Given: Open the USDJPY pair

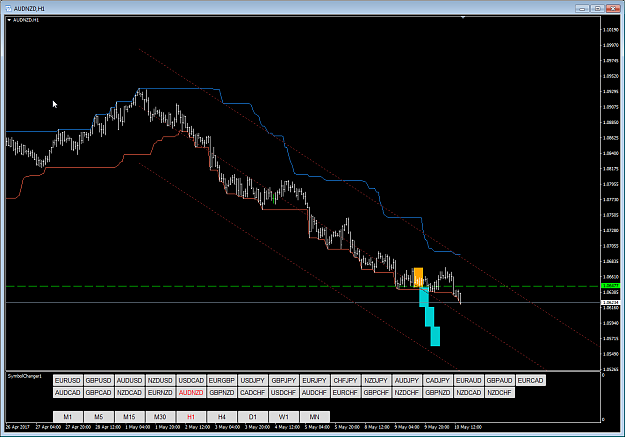Looking at the screenshot, I should [x=253, y=380].
